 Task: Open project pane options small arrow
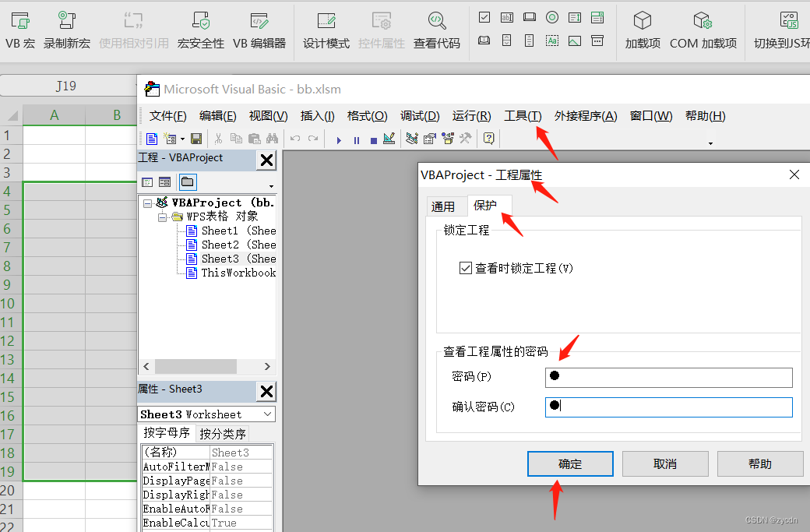pos(271,186)
